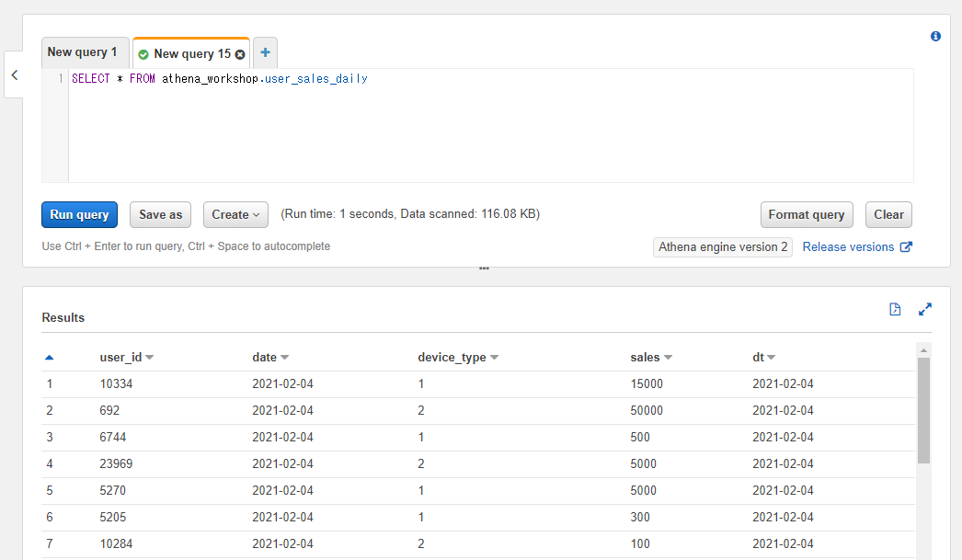
Task: Click the panel resize handle dots
Action: click(484, 269)
